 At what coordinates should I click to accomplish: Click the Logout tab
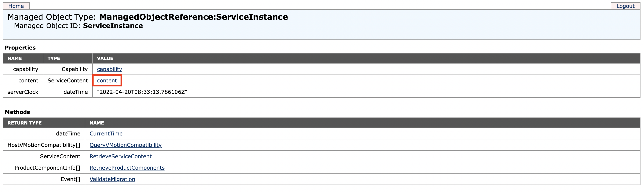[625, 6]
